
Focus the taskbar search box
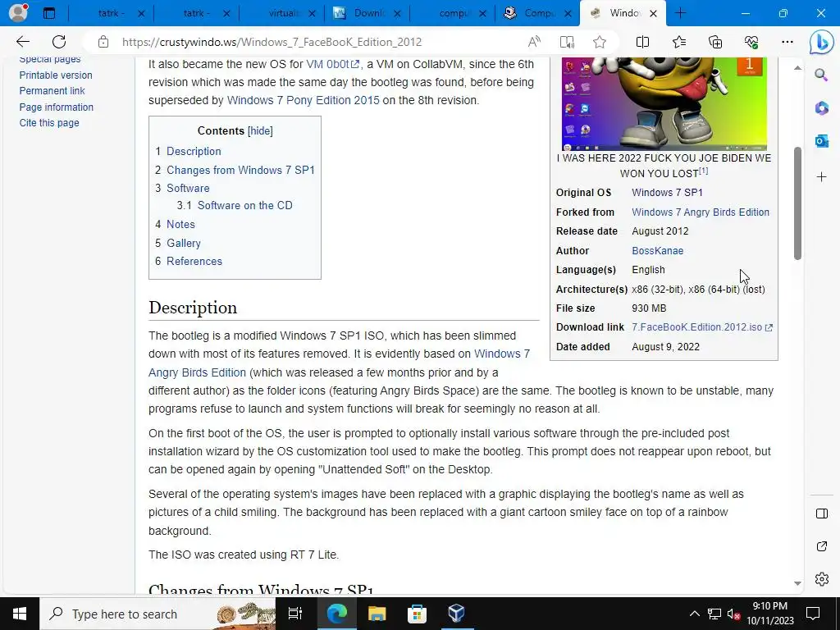158,614
